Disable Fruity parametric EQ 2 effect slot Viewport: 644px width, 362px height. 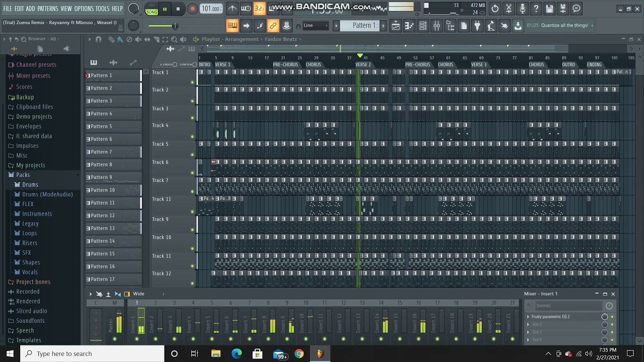(612, 317)
